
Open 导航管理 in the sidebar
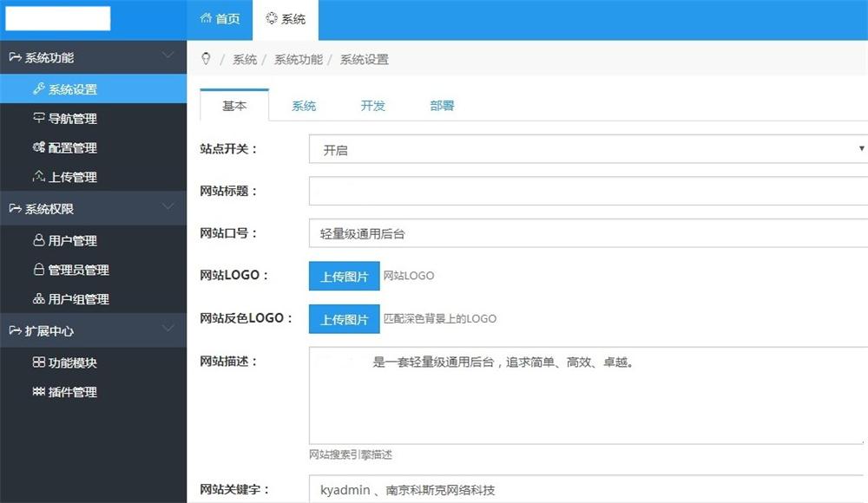pos(93,119)
